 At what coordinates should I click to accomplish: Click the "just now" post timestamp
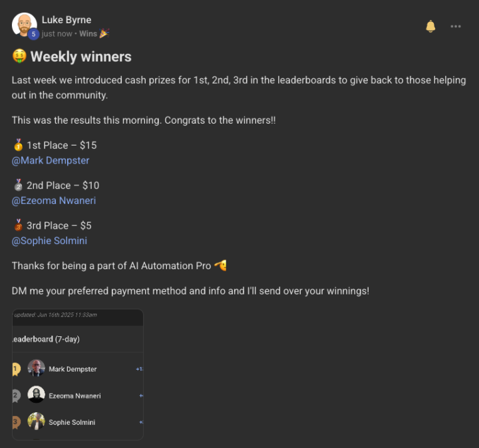click(x=58, y=33)
